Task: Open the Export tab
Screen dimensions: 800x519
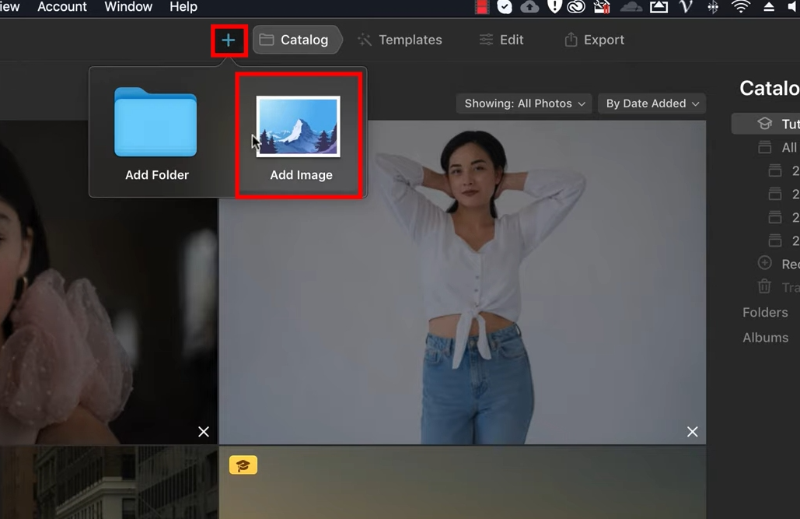Action: pyautogui.click(x=594, y=40)
